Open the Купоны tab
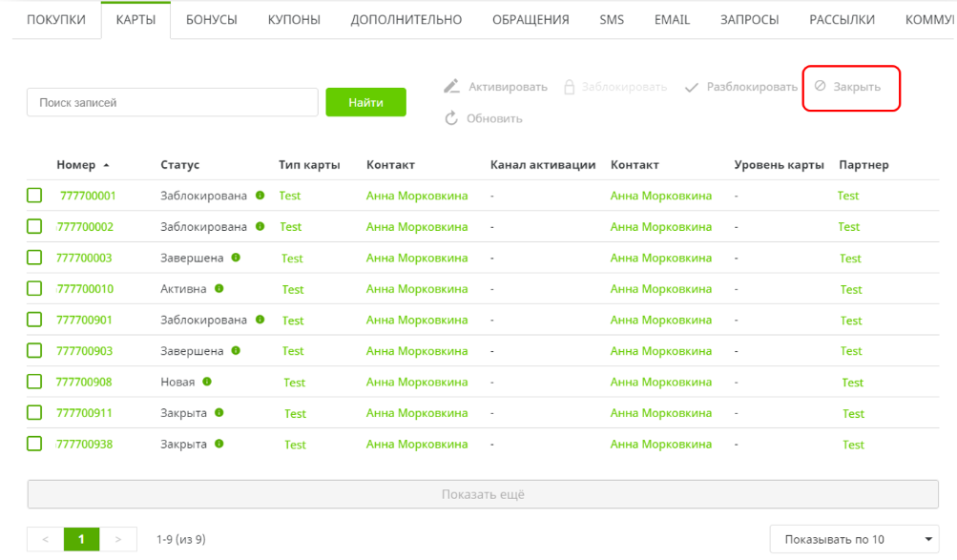The height and width of the screenshot is (560, 957). pyautogui.click(x=294, y=19)
